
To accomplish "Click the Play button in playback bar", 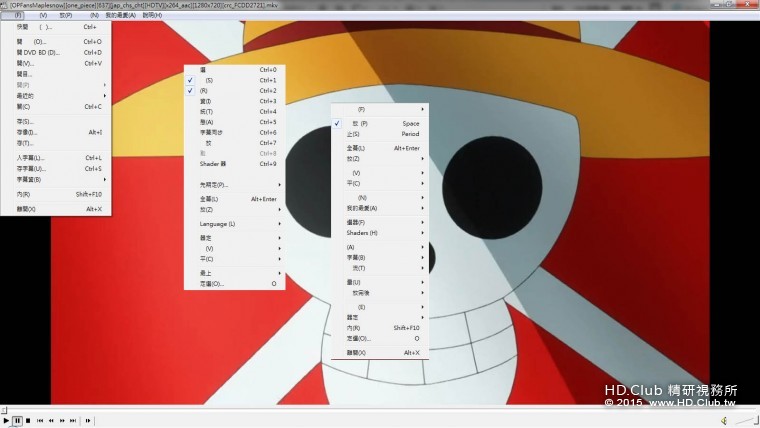I will coord(7,421).
